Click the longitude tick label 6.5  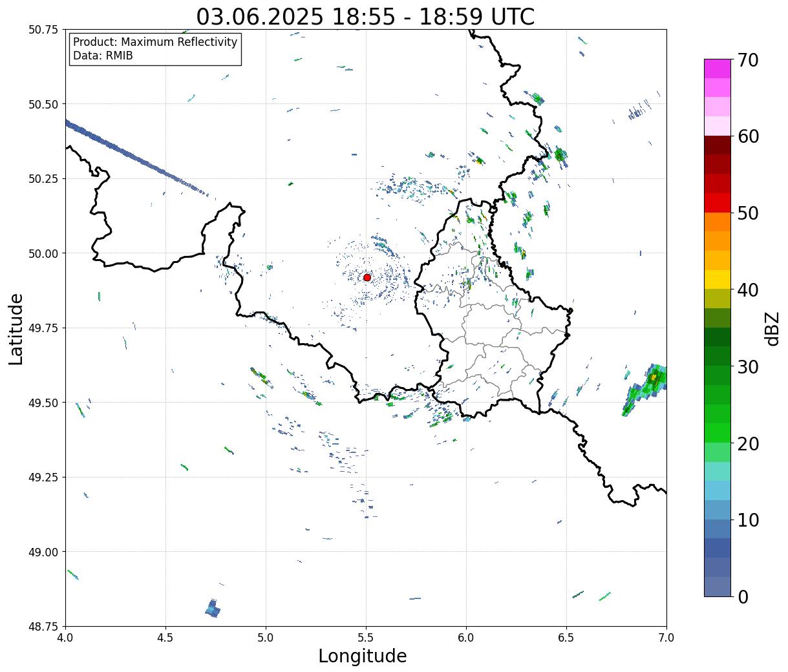tap(566, 637)
